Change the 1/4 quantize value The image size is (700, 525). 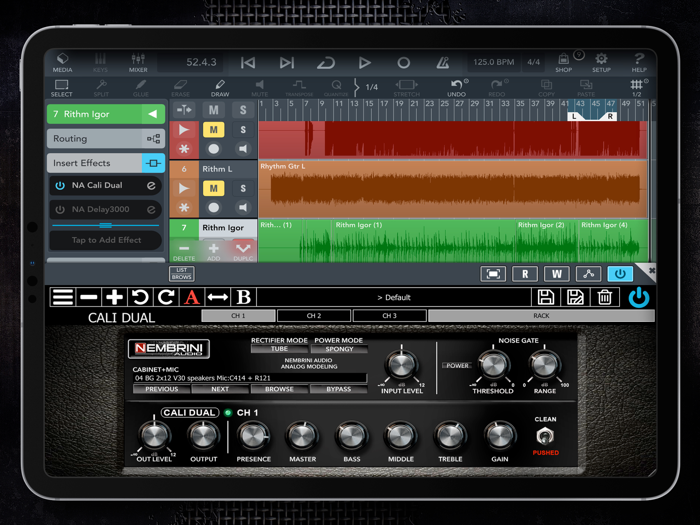[x=371, y=87]
